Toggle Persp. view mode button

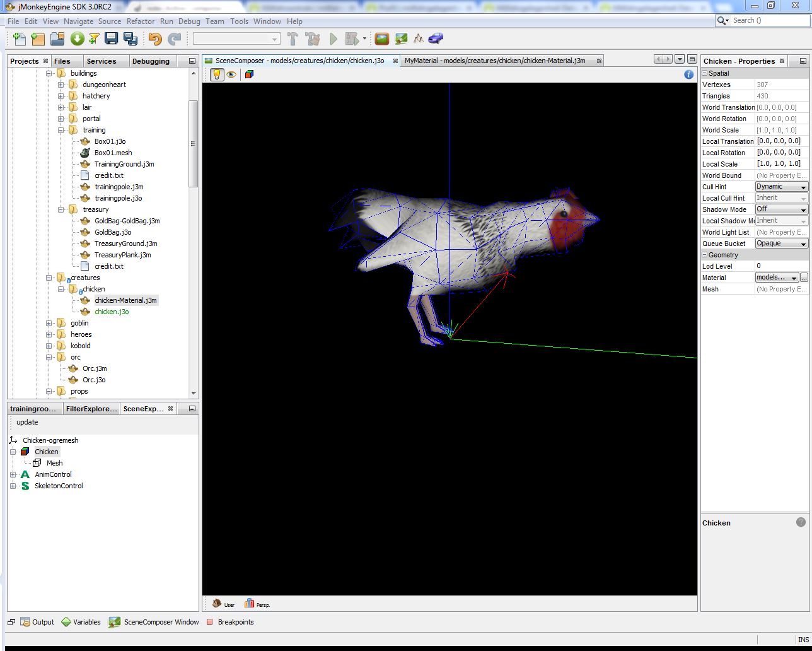click(257, 604)
